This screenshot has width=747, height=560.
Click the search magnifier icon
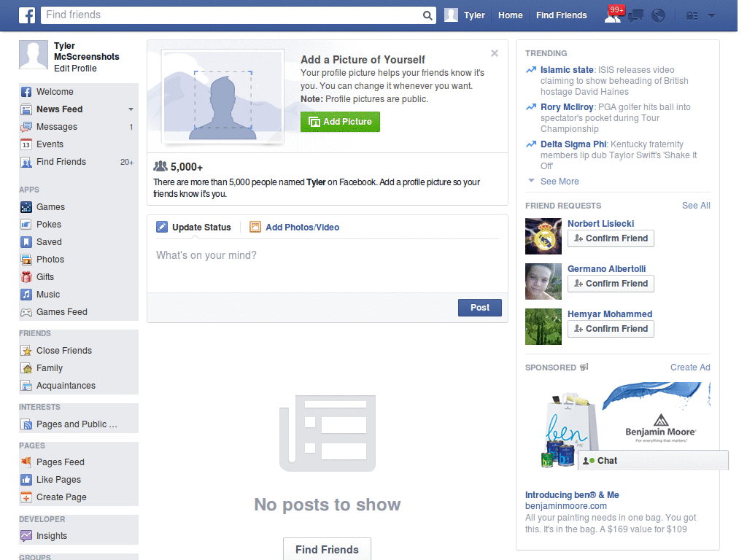pyautogui.click(x=427, y=15)
